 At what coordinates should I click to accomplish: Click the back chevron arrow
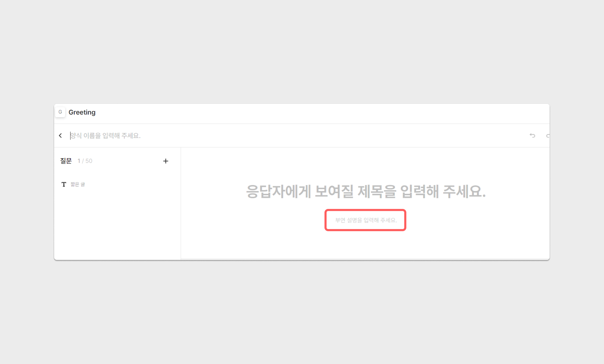tap(60, 135)
